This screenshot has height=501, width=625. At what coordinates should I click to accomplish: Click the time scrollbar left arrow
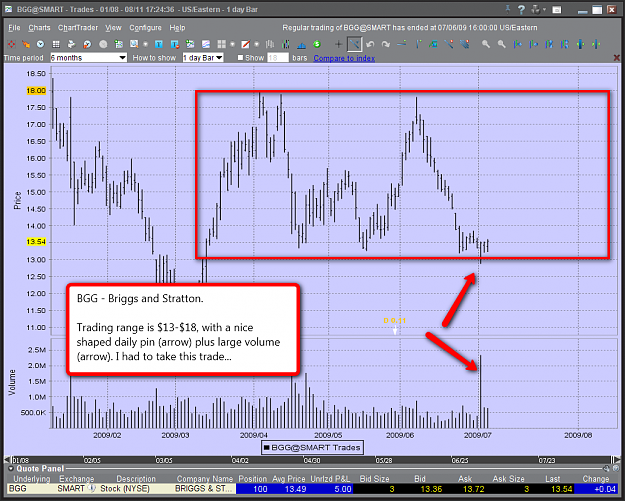point(7,460)
